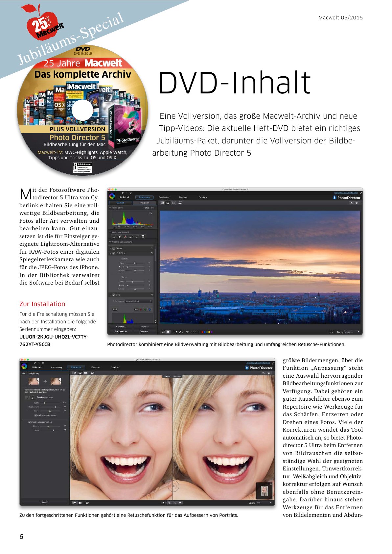Open Bibliothek tab in sky-photo window
The height and width of the screenshot is (554, 392).
click(x=125, y=197)
